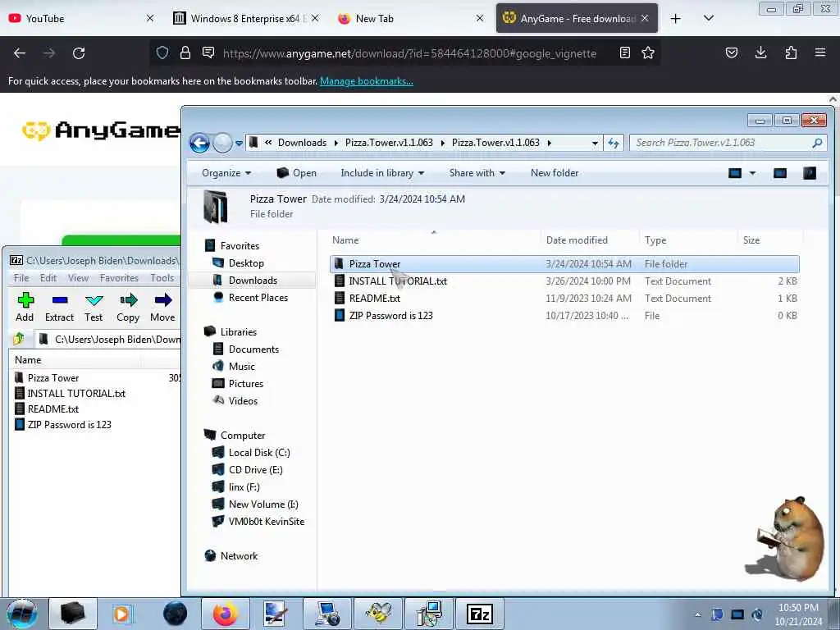Open the Favorites menu in 7-Zip
This screenshot has height=630, width=840.
(x=119, y=278)
